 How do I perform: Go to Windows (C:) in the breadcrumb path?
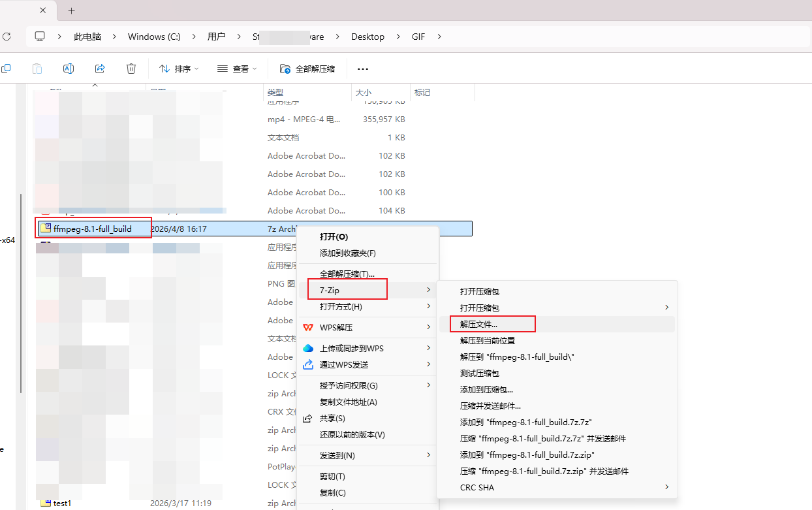click(x=154, y=37)
